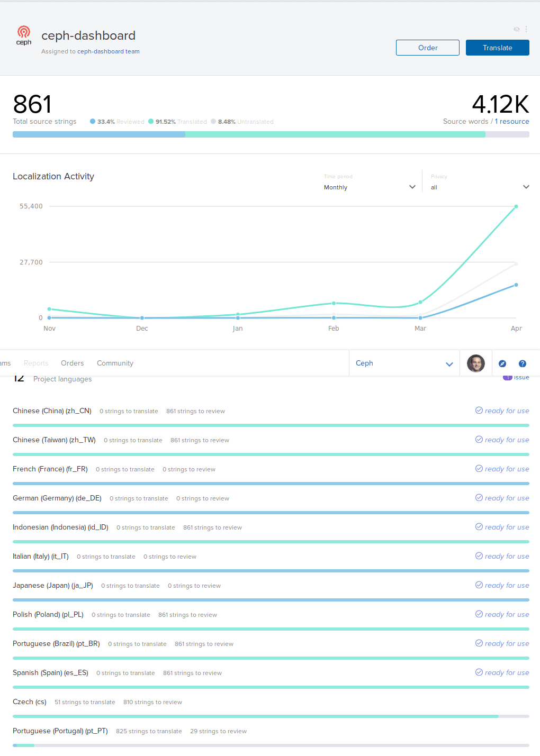Image resolution: width=540 pixels, height=756 pixels.
Task: Click the compass explore icon
Action: pyautogui.click(x=502, y=363)
